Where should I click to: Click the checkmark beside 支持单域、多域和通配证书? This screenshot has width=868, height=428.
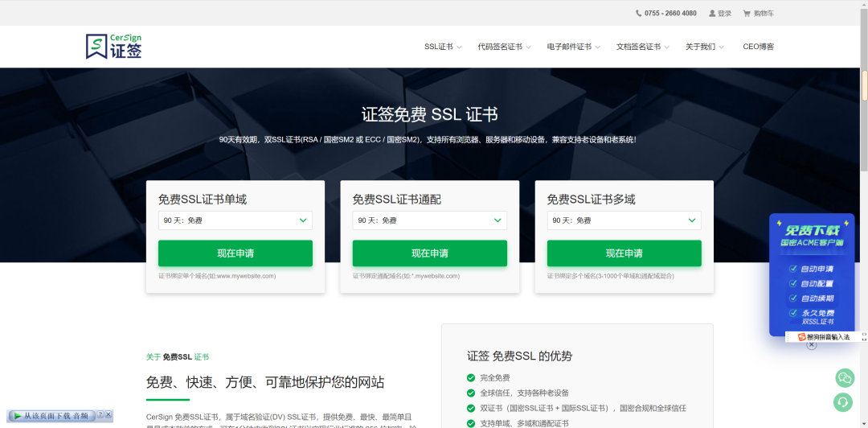pyautogui.click(x=471, y=423)
